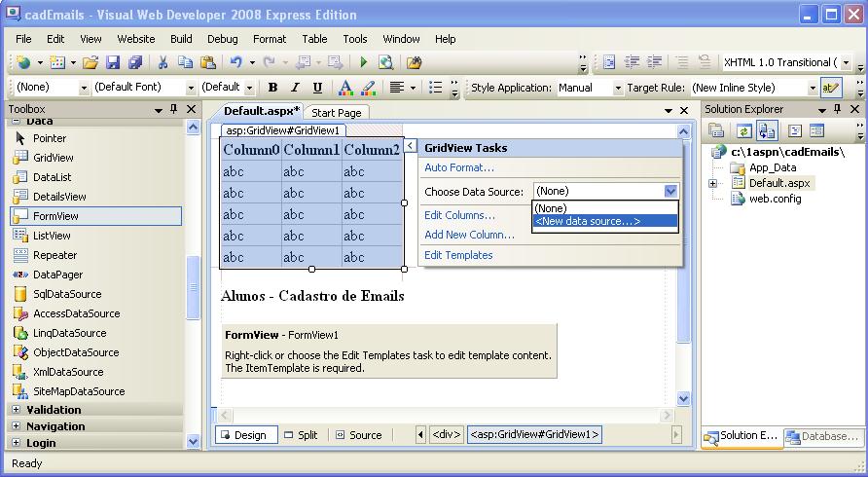Screen dimensions: 868x477
Task: Open the Choose Data Source dropdown
Action: [x=670, y=191]
